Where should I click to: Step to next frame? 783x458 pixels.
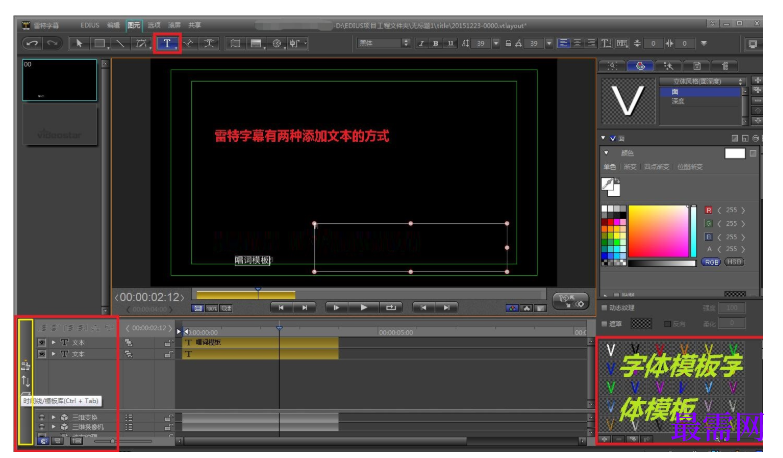pos(446,308)
